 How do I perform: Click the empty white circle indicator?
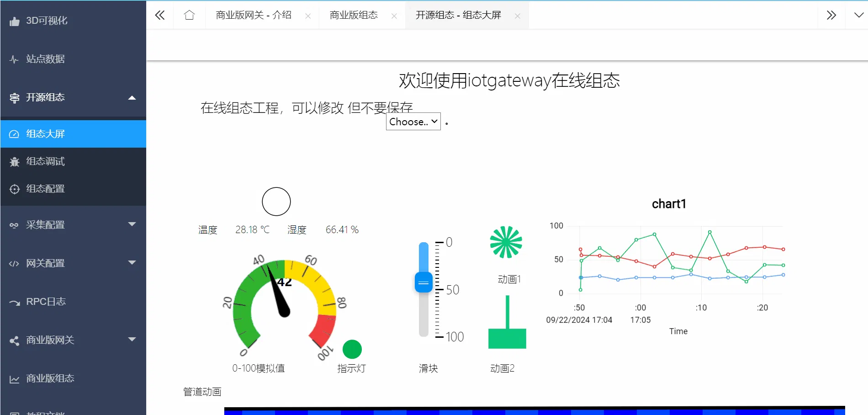click(276, 202)
